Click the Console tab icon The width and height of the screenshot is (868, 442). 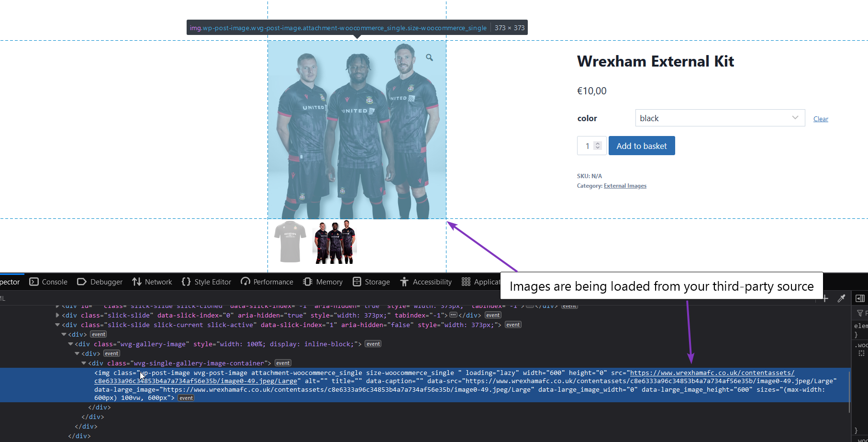click(x=34, y=282)
